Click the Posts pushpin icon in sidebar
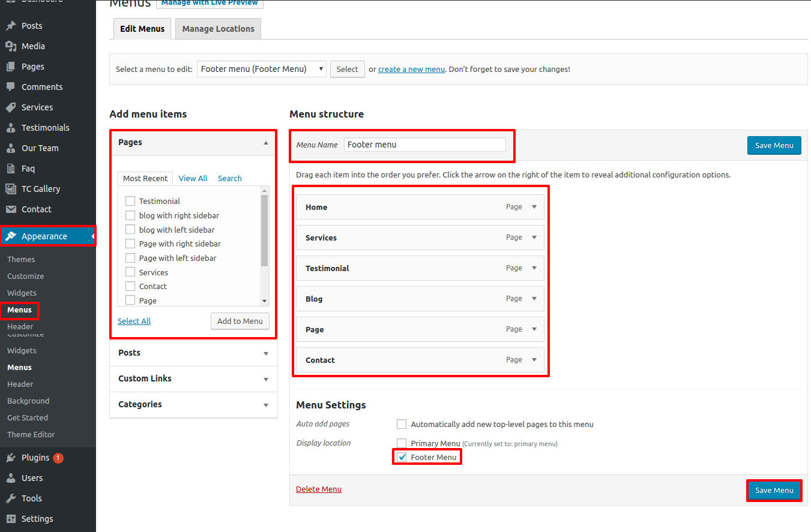The image size is (811, 532). point(11,26)
